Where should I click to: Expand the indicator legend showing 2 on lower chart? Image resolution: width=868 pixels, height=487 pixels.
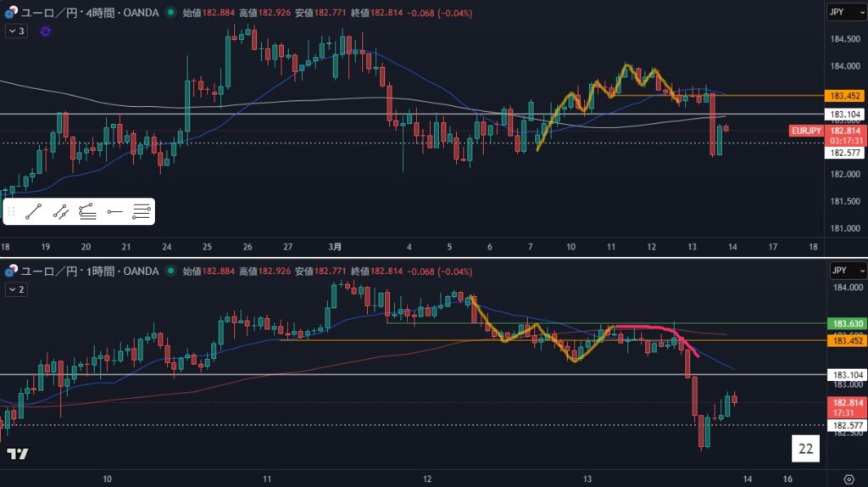point(16,289)
